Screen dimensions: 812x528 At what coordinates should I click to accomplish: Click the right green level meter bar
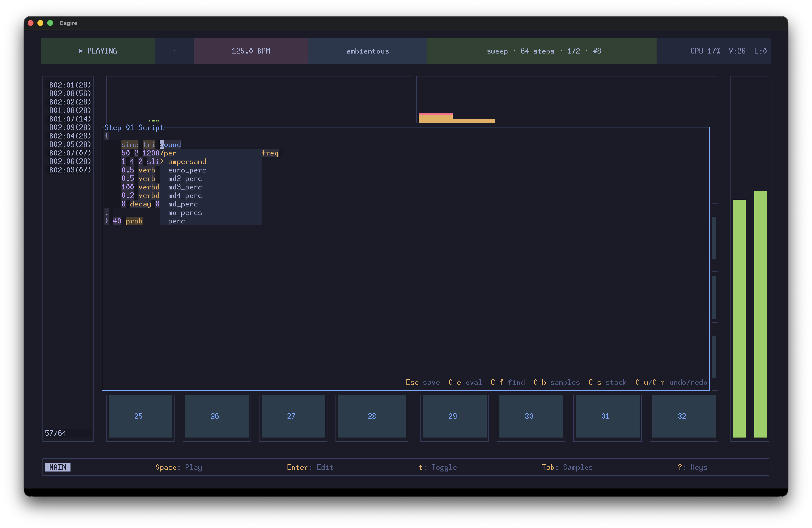click(x=760, y=314)
